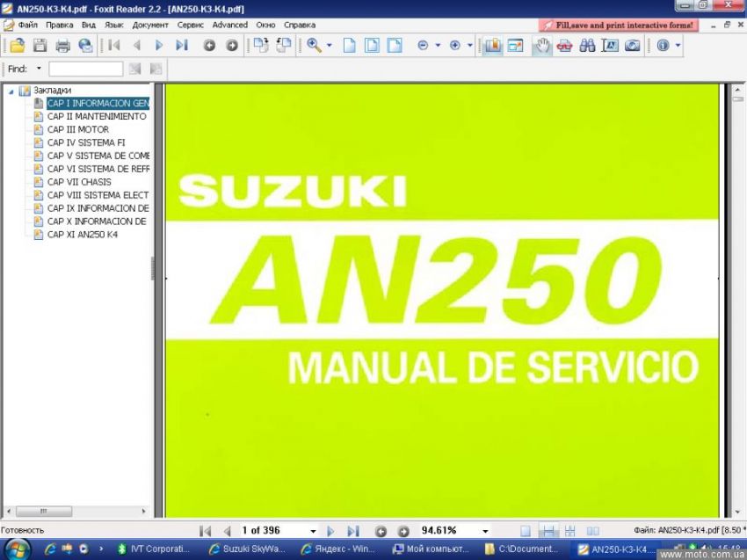Click the red glasses reading icon
Viewport: 747px width, 560px height.
[x=565, y=46]
